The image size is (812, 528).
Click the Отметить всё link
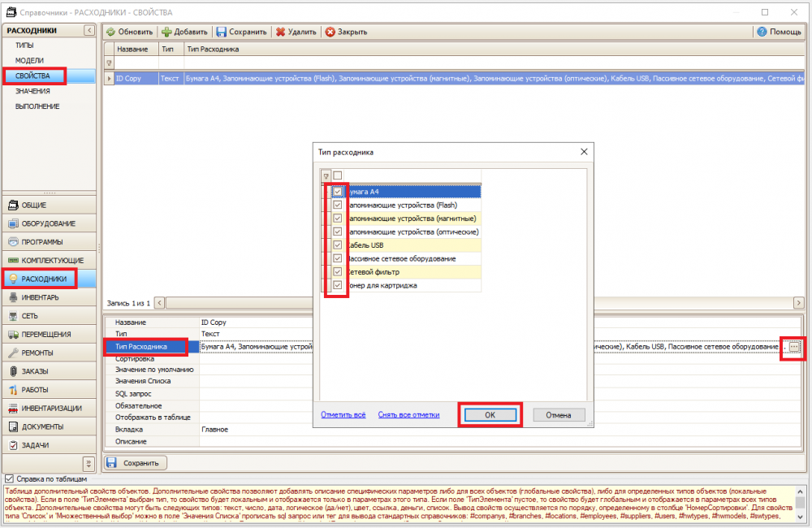pos(343,415)
